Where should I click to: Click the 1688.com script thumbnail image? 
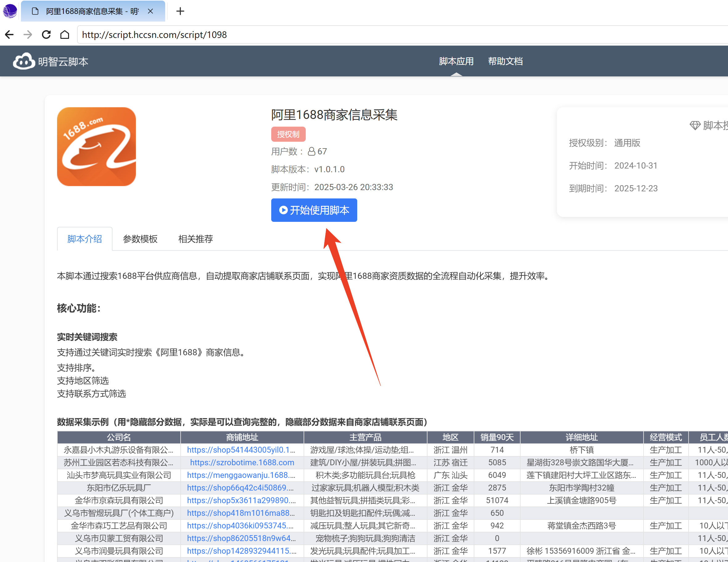[96, 147]
